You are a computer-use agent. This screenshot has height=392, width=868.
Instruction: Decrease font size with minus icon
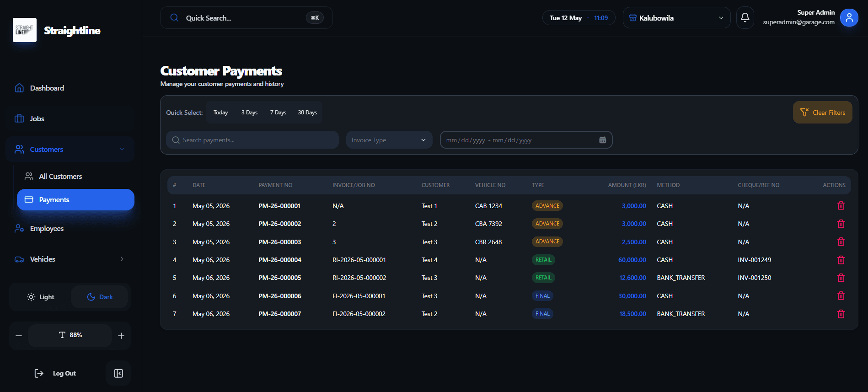(19, 336)
